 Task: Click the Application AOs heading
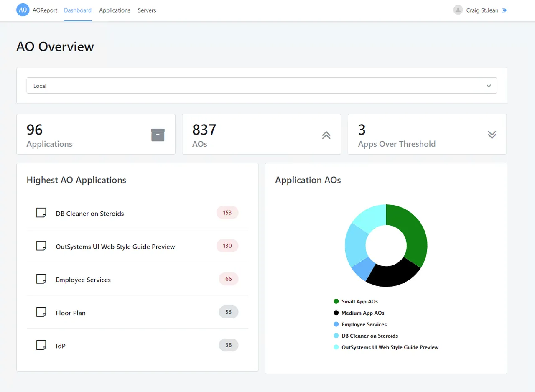coord(308,180)
